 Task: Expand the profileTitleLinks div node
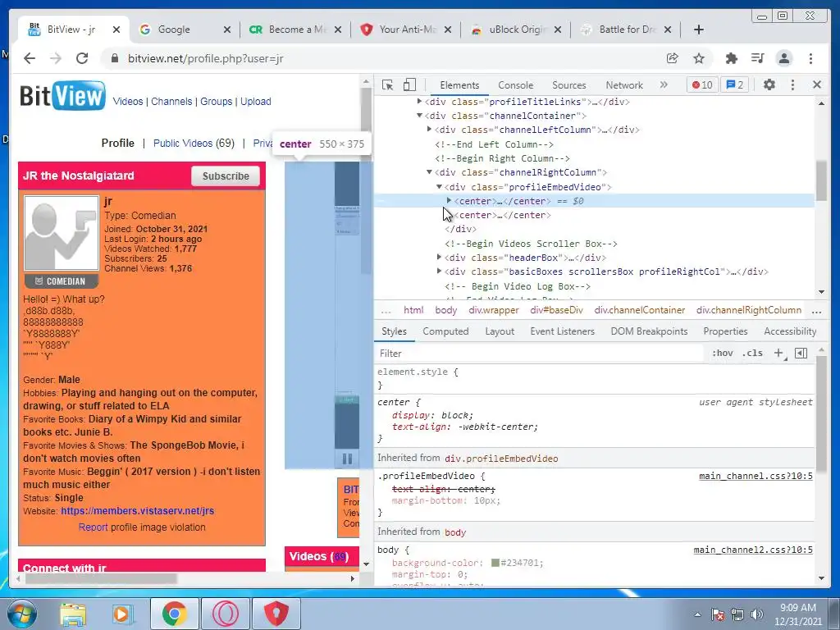[419, 101]
